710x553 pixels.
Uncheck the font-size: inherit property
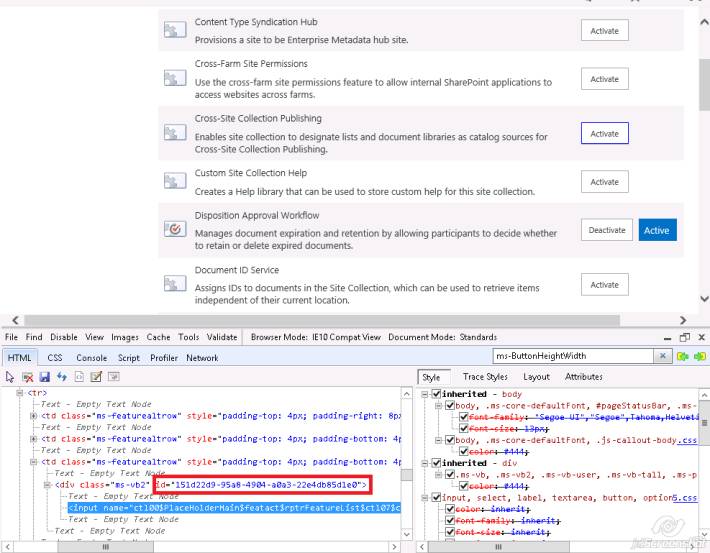(x=450, y=532)
